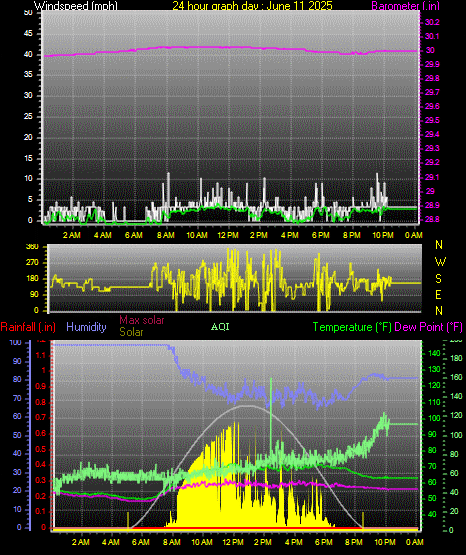Click the 120 dew point axis value
The height and width of the screenshot is (555, 466).
456,416
